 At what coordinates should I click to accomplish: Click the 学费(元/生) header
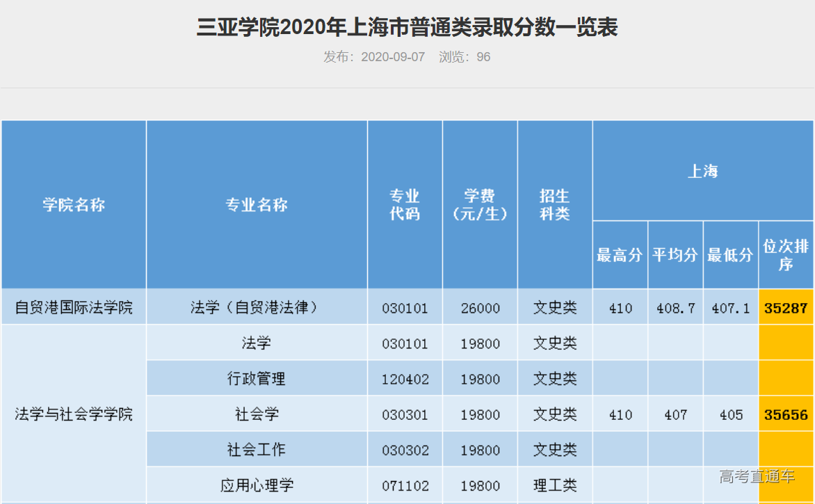point(480,204)
